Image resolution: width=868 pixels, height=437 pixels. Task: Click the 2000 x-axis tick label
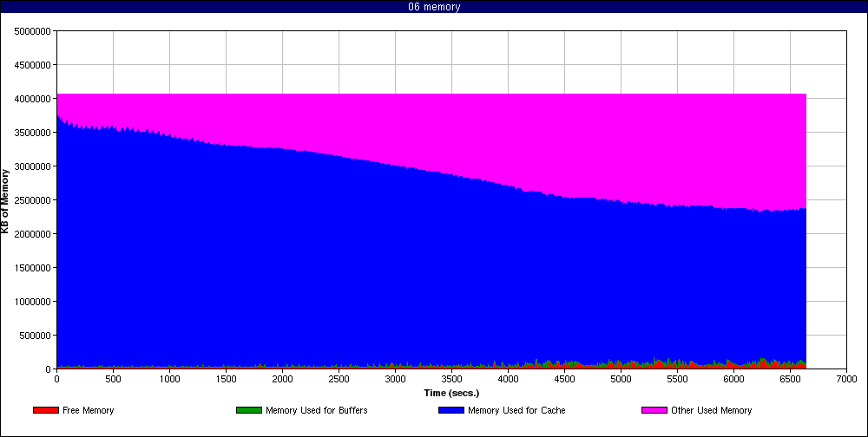click(x=282, y=379)
